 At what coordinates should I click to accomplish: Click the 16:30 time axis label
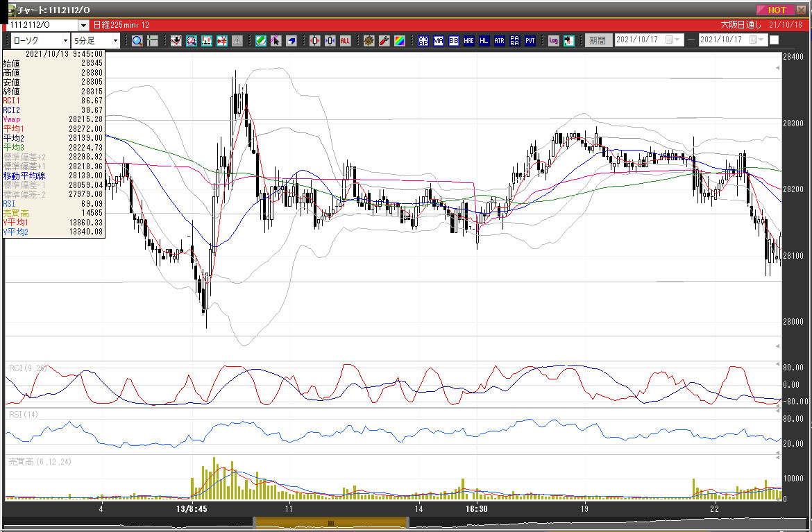(476, 509)
